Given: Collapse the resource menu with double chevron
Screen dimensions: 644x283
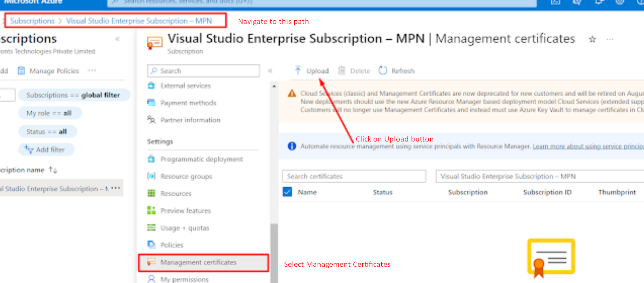Looking at the screenshot, I should coord(270,71).
